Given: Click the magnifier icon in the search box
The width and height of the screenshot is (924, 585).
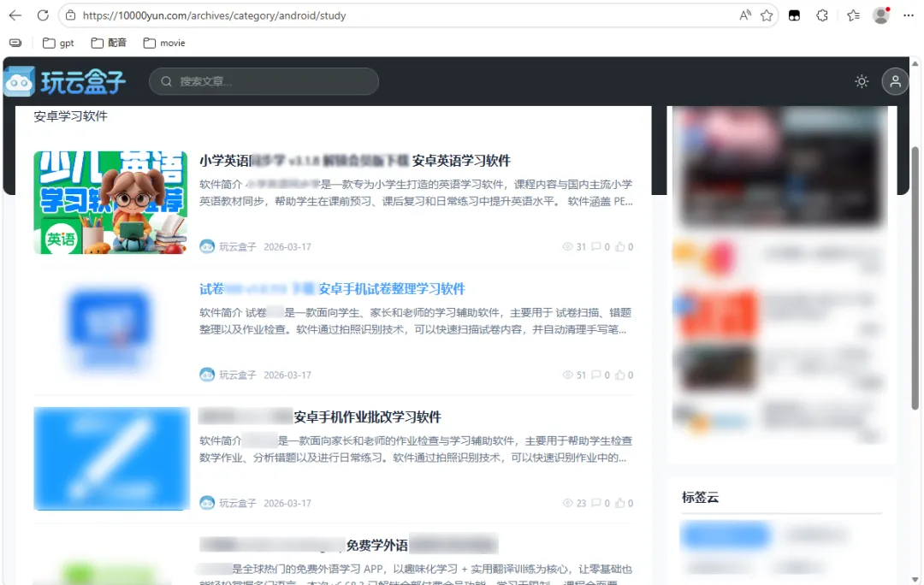Looking at the screenshot, I should (166, 81).
